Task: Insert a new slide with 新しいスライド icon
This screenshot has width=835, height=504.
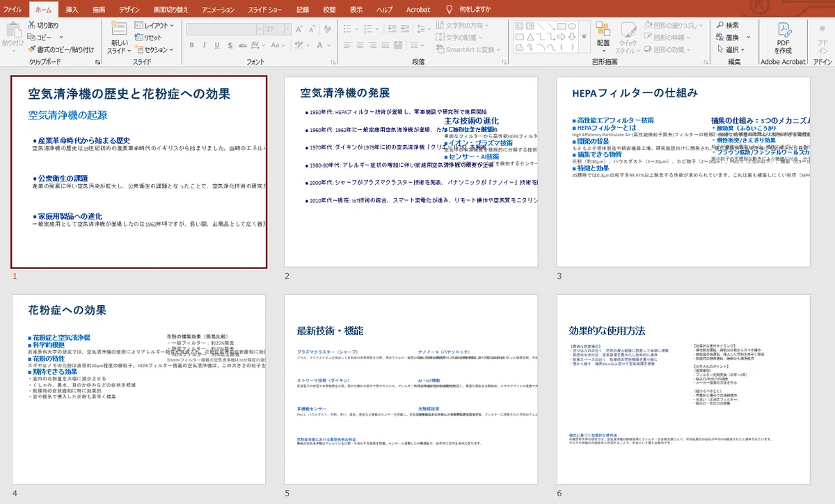Action: [x=119, y=29]
